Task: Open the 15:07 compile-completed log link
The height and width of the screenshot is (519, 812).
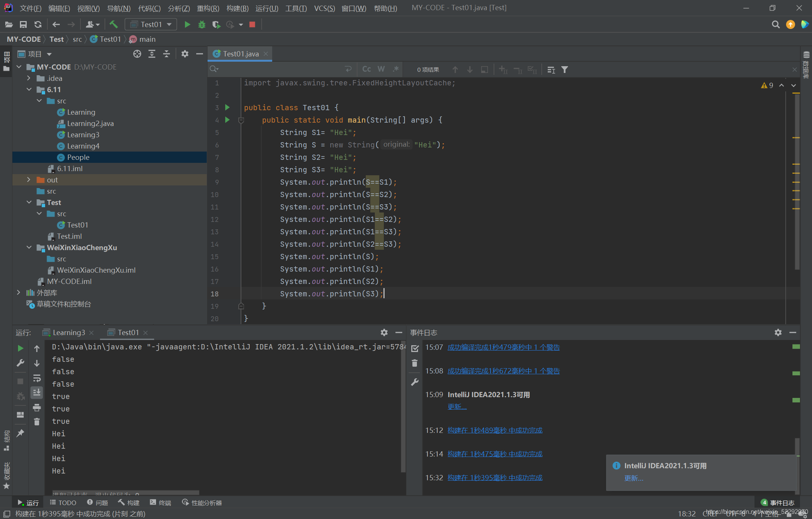Action: pos(503,347)
